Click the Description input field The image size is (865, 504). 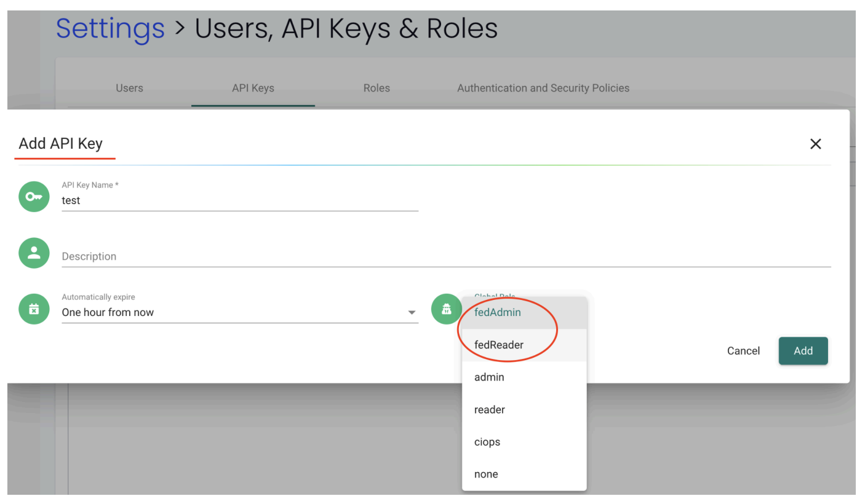[446, 256]
